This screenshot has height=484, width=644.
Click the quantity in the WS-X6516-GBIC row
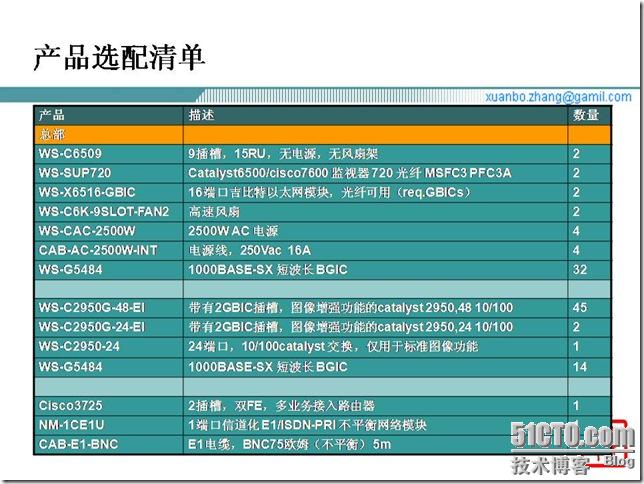coord(576,192)
